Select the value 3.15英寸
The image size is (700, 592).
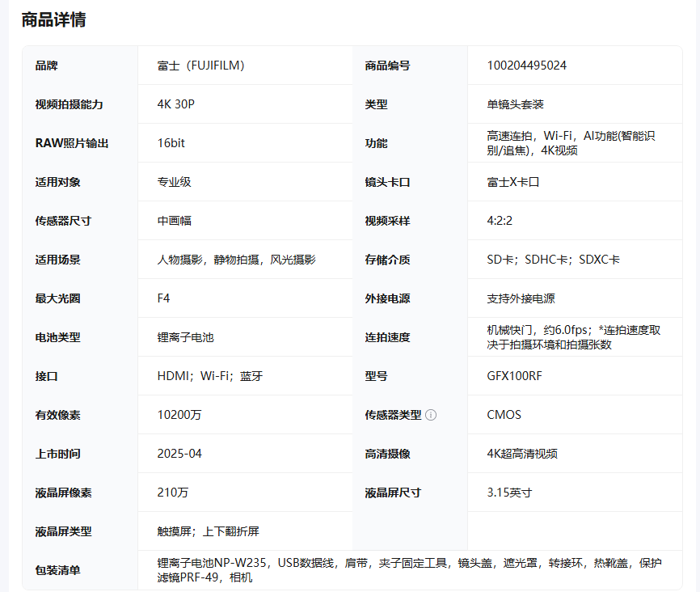(x=509, y=493)
